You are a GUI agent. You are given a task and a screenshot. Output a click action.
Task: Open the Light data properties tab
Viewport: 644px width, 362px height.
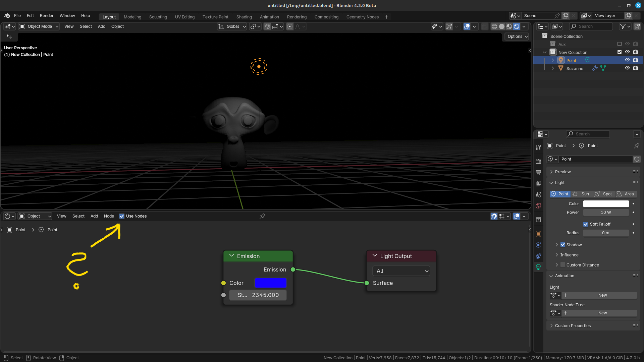[538, 267]
